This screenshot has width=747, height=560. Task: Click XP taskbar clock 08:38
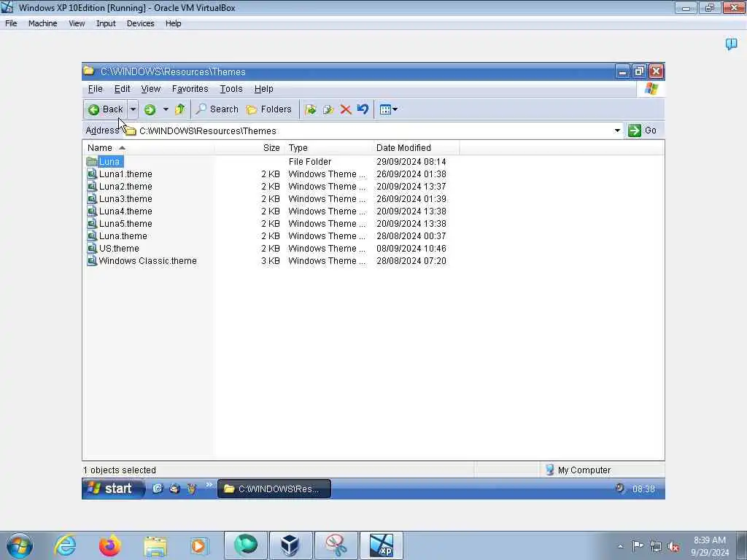click(643, 489)
